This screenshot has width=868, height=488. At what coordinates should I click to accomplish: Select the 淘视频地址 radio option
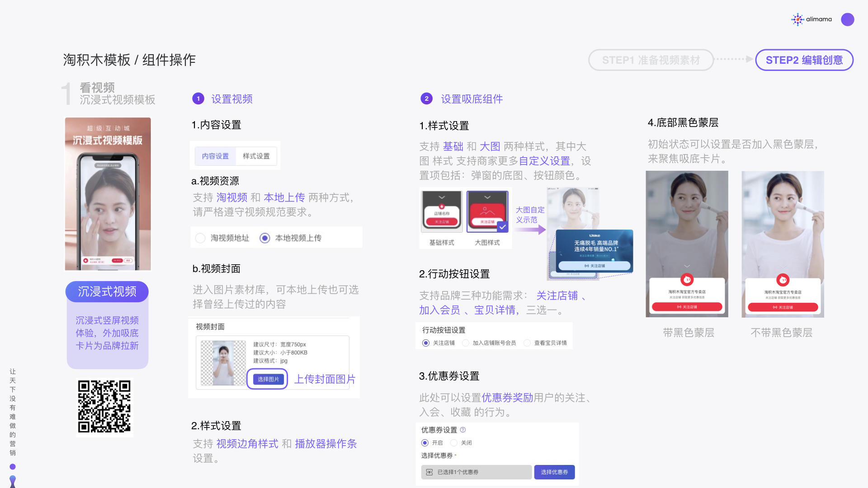coord(200,238)
